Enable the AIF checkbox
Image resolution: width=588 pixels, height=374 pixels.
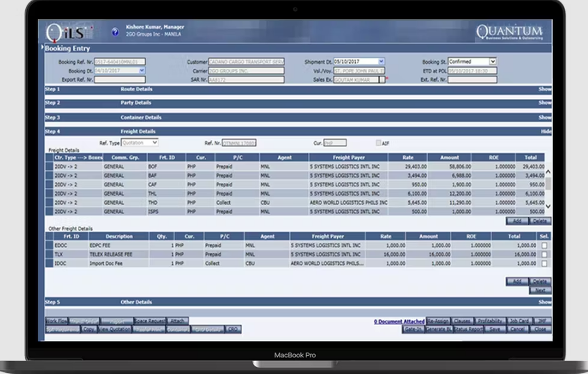click(x=377, y=142)
